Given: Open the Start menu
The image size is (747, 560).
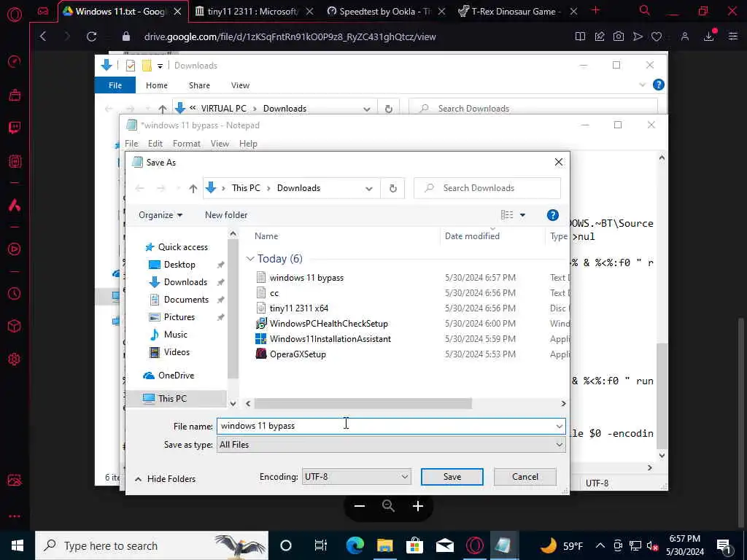Looking at the screenshot, I should (18, 545).
